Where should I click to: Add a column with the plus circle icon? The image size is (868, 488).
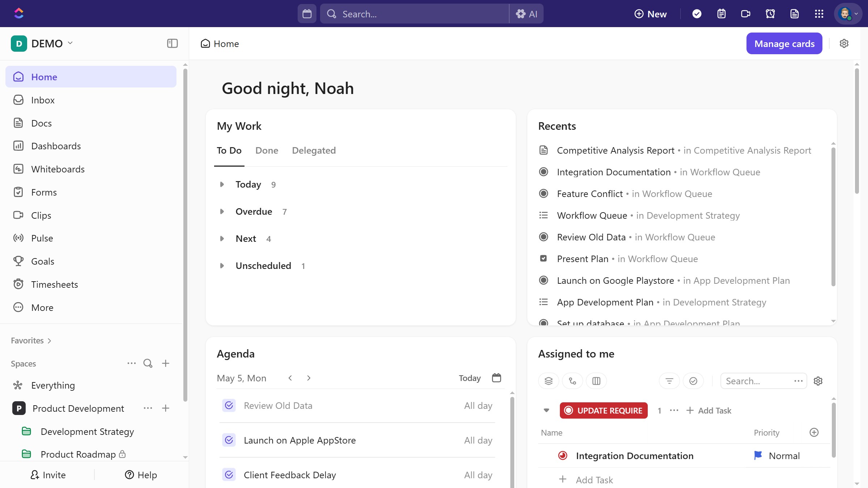(814, 432)
